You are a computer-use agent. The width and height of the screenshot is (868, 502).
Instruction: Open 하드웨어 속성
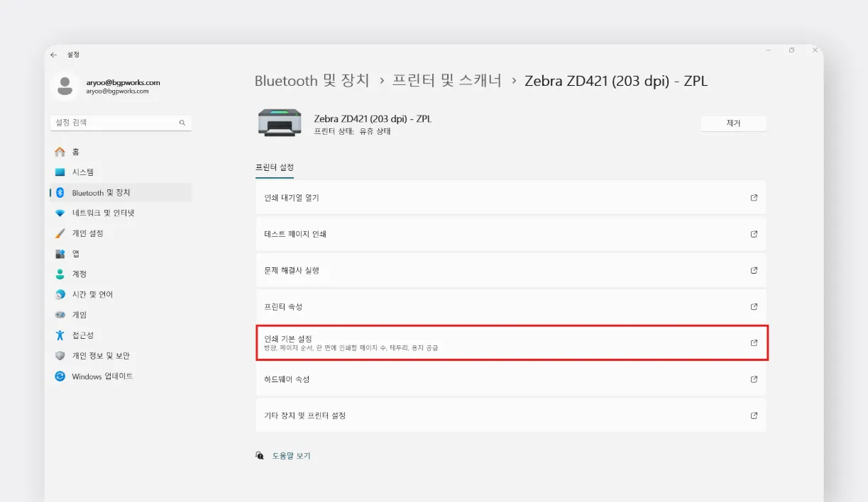click(511, 379)
